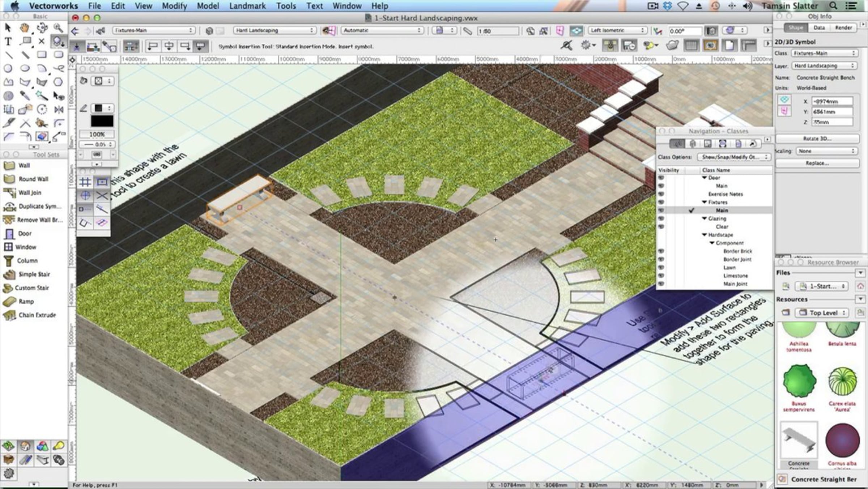
Task: Toggle Snap to Grid in snapping palette
Action: pos(85,182)
